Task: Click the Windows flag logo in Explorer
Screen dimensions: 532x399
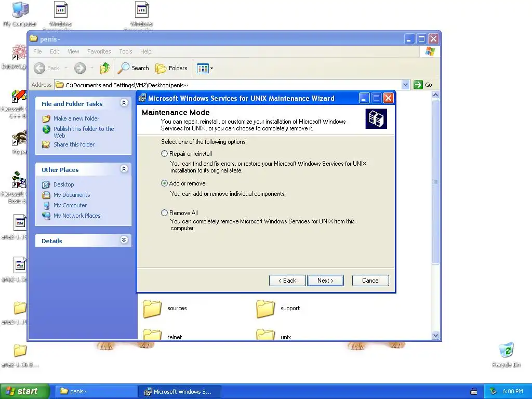Action: (x=430, y=51)
